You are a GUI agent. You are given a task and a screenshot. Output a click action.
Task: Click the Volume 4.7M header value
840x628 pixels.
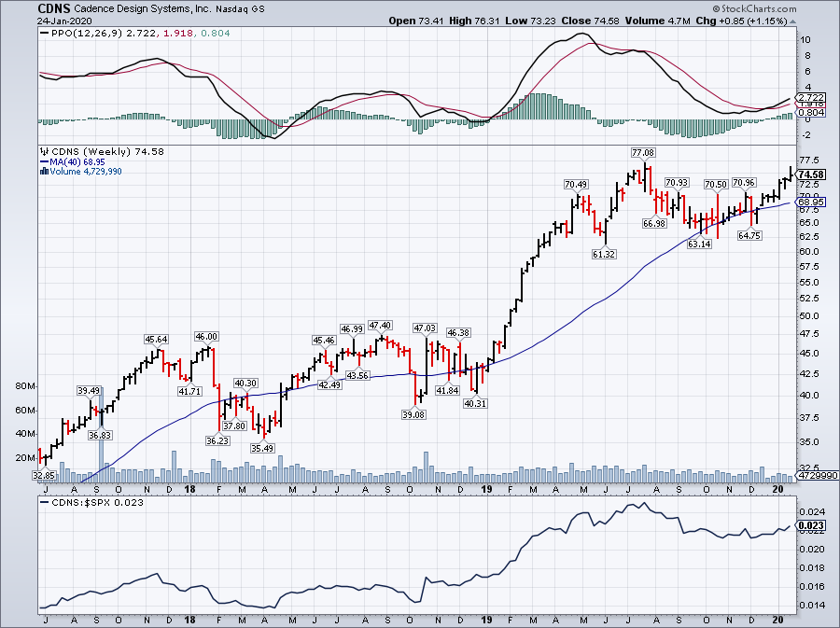pyautogui.click(x=657, y=21)
